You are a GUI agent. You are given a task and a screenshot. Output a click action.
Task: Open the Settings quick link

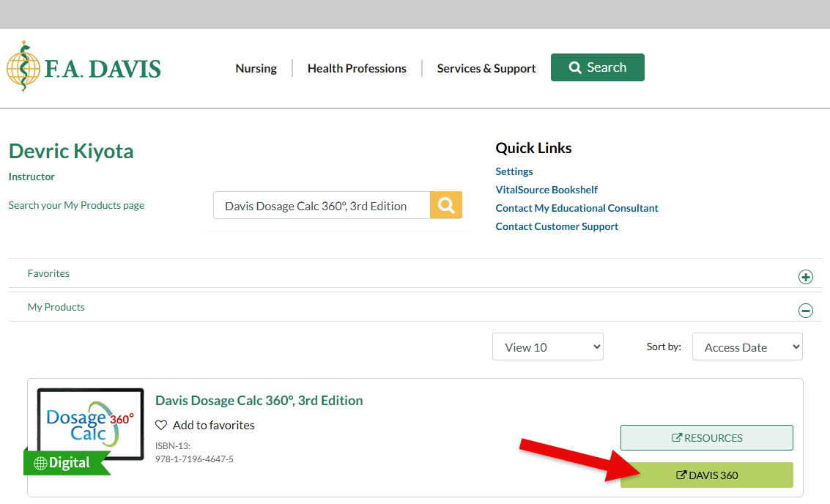pos(514,171)
